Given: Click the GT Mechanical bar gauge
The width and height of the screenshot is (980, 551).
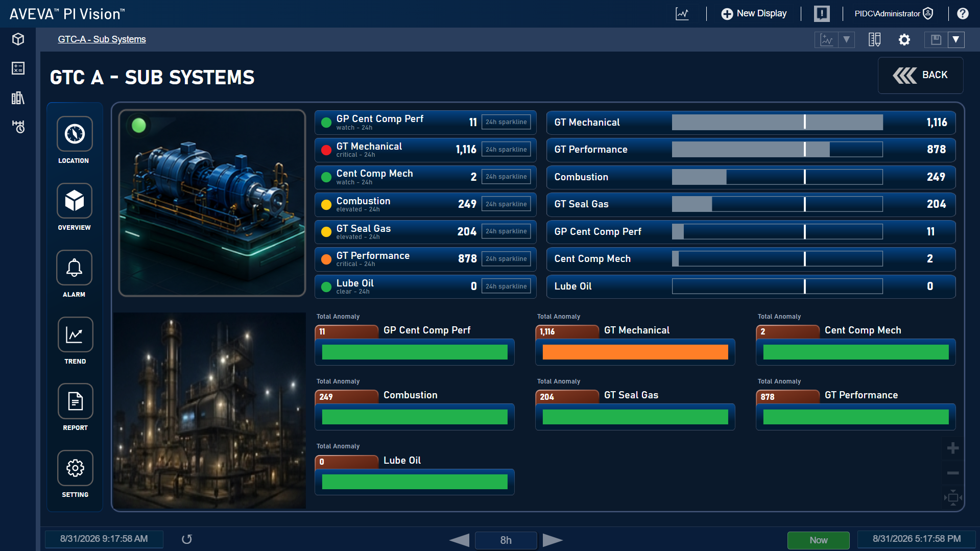Looking at the screenshot, I should click(777, 122).
